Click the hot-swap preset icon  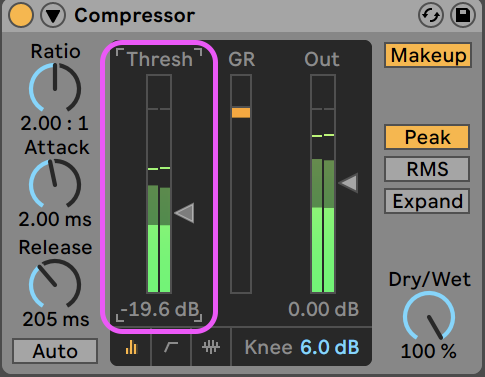click(431, 15)
